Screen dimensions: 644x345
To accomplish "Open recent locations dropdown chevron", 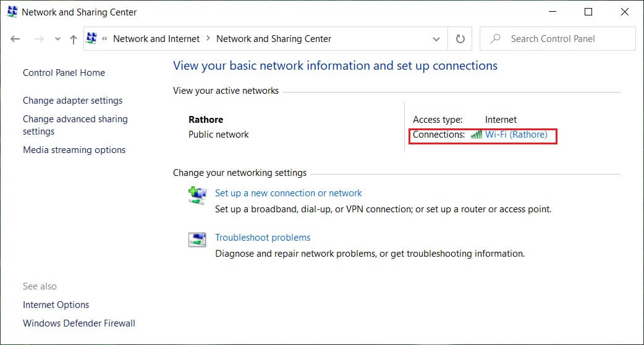I will (x=57, y=39).
